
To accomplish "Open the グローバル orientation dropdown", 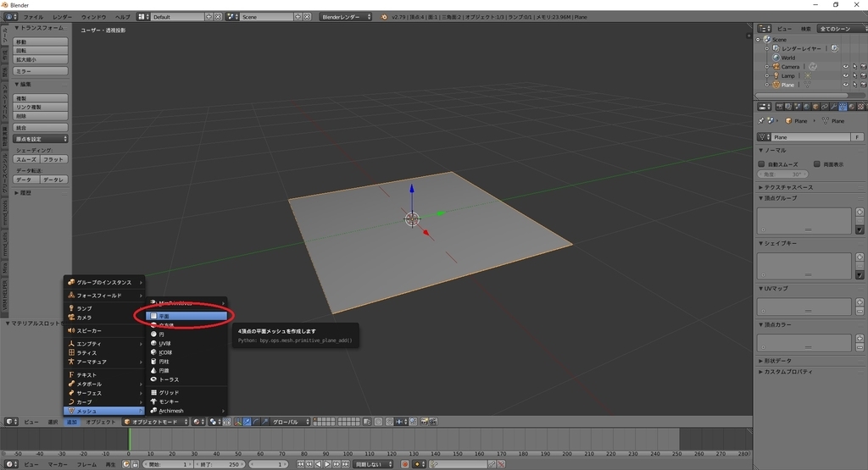I will pyautogui.click(x=290, y=422).
